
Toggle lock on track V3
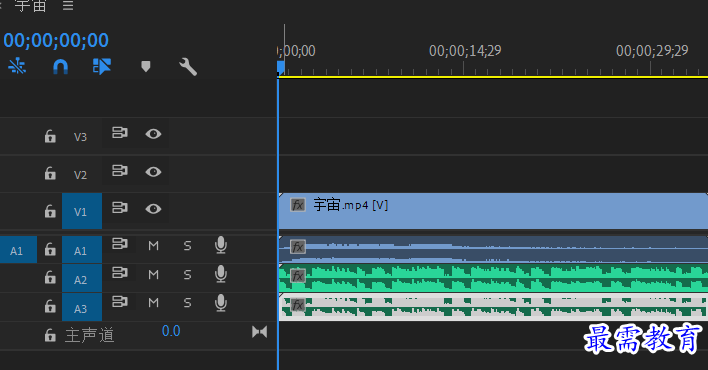click(50, 136)
